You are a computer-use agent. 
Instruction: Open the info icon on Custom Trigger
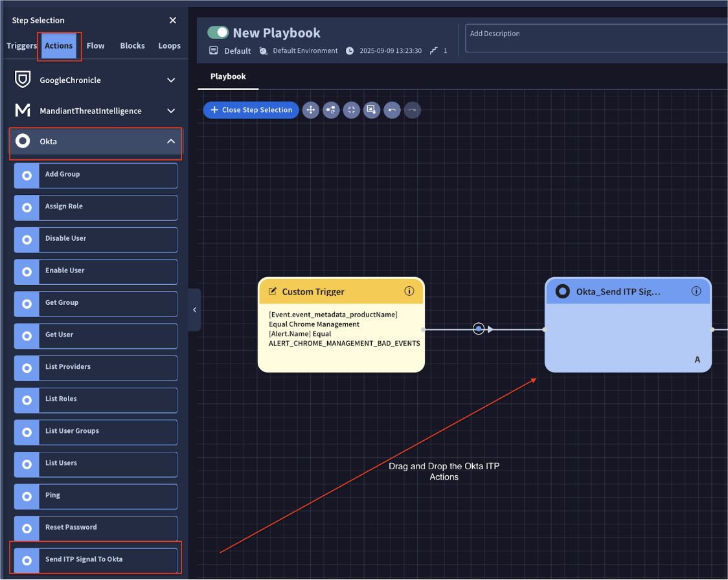pyautogui.click(x=409, y=291)
